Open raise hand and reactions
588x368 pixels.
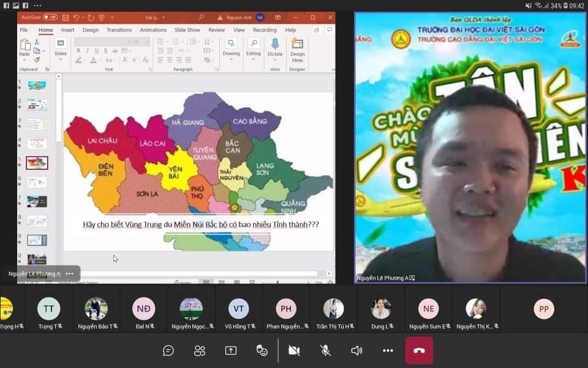[x=262, y=350]
